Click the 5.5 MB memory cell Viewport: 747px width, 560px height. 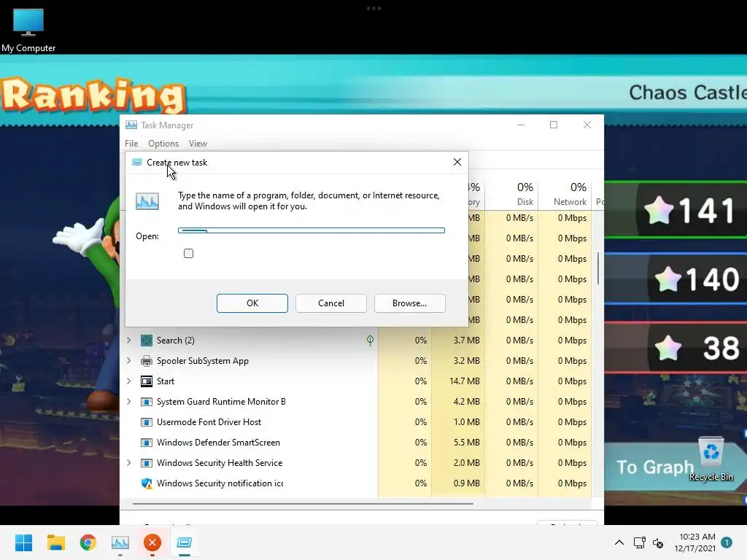[x=466, y=443]
